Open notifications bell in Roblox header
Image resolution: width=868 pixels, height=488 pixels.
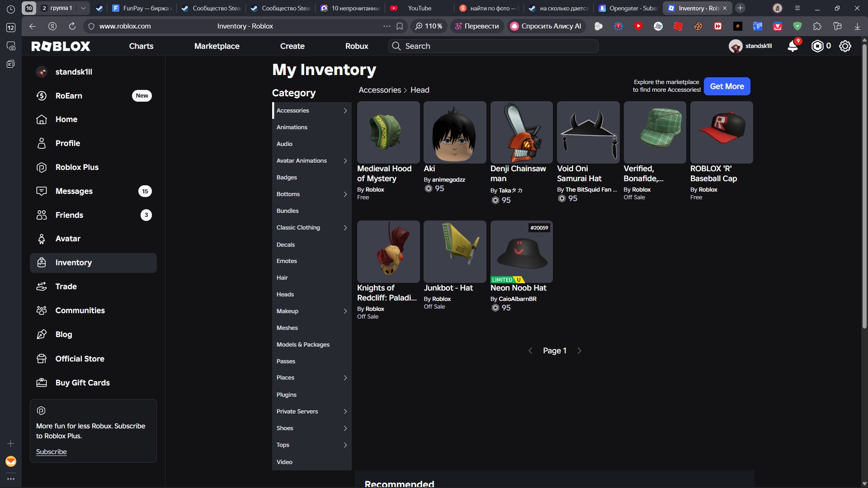point(793,46)
